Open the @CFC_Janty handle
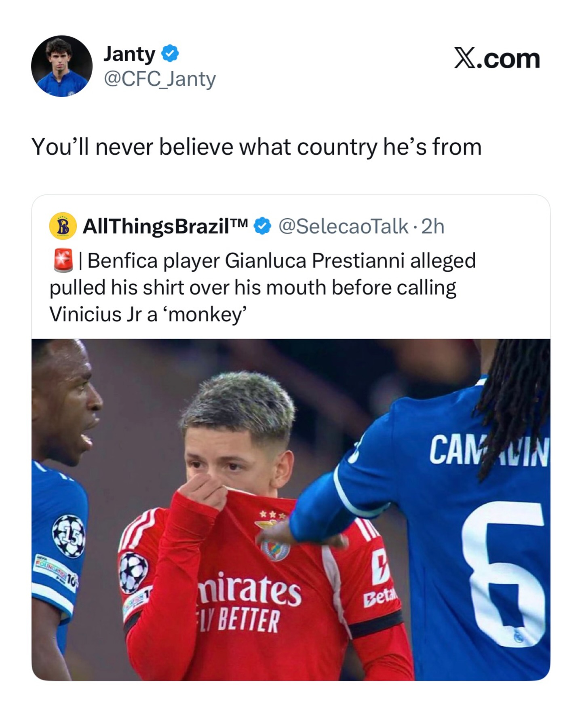The image size is (582, 728). tap(160, 79)
